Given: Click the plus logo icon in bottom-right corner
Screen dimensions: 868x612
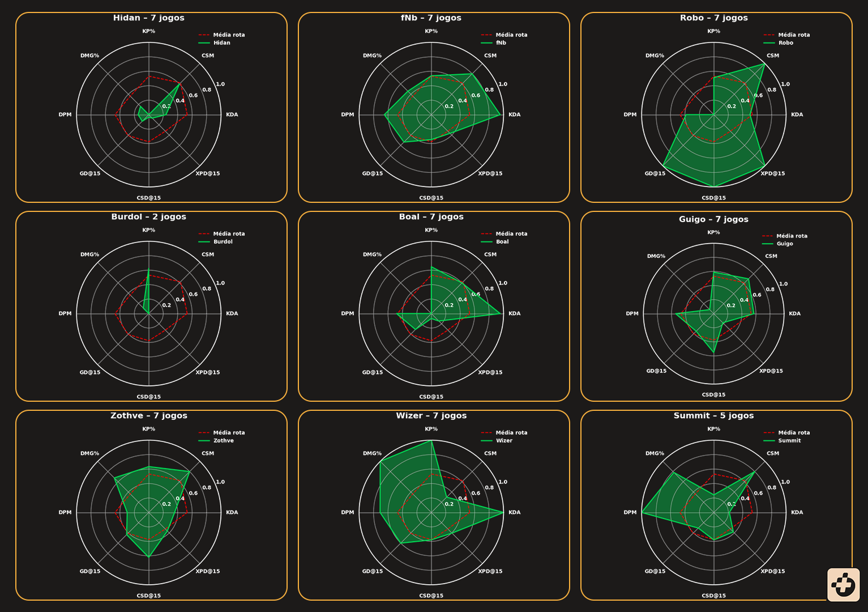Looking at the screenshot, I should [843, 584].
